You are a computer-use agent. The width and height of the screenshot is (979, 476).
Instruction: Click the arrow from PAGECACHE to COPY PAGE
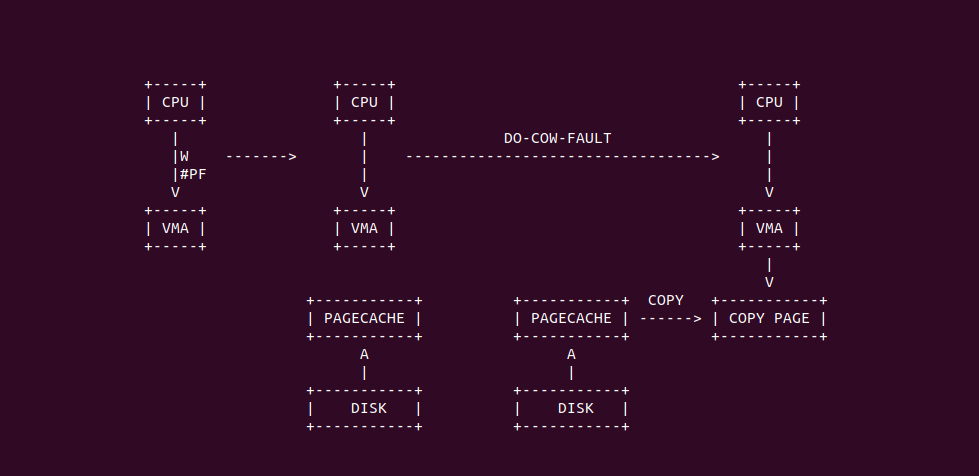tap(671, 319)
